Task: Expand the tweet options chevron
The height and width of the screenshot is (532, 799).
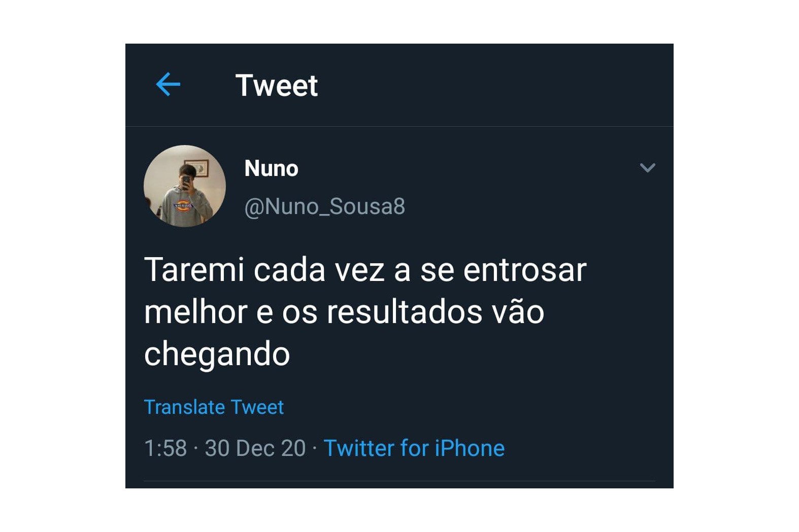Action: (647, 167)
